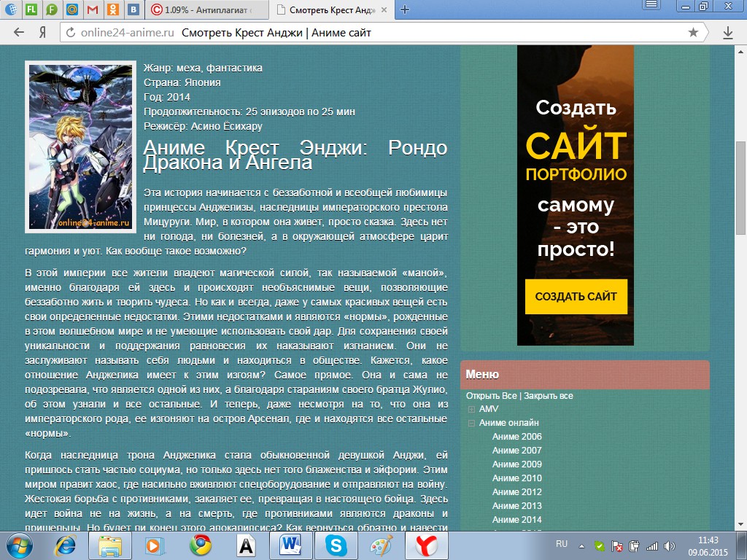Open Windows Explorer from taskbar

coord(110,545)
